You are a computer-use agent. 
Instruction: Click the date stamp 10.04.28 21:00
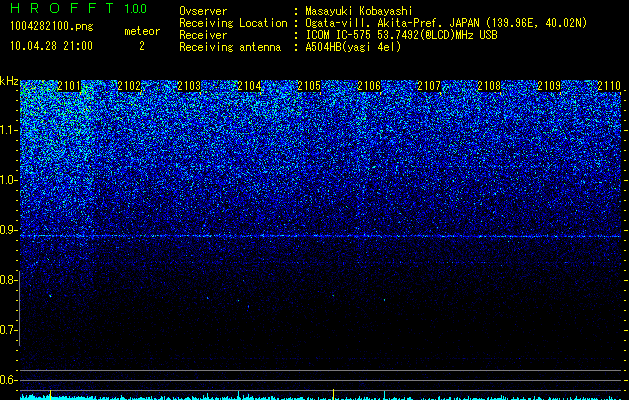[x=51, y=46]
